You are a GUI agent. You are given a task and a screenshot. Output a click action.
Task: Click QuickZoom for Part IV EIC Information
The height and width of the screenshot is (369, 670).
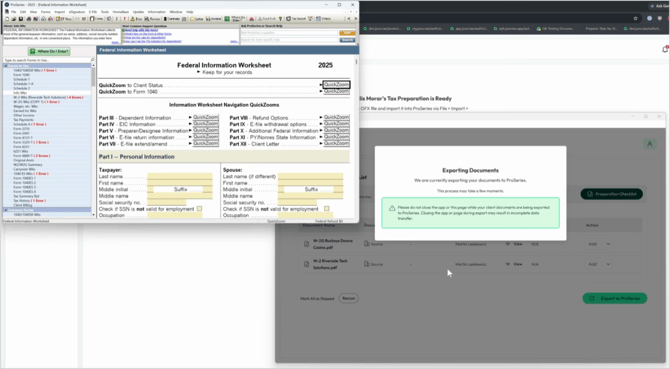[206, 123]
